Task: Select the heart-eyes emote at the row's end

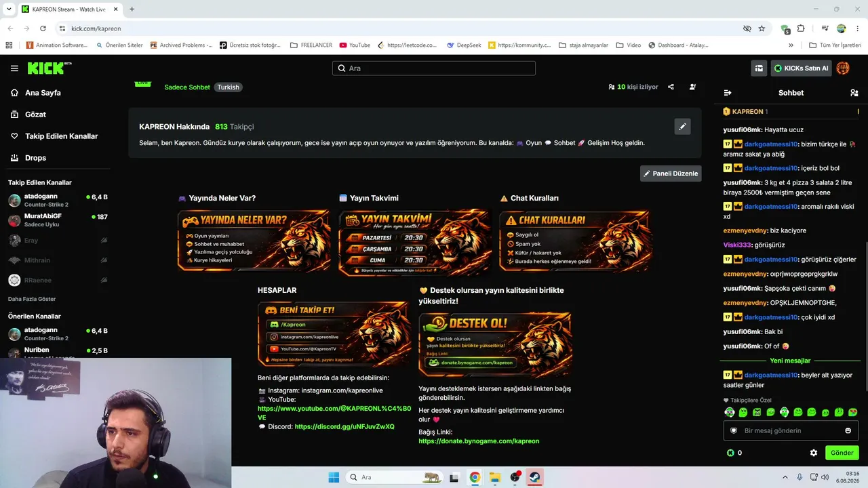Action: [x=853, y=412]
